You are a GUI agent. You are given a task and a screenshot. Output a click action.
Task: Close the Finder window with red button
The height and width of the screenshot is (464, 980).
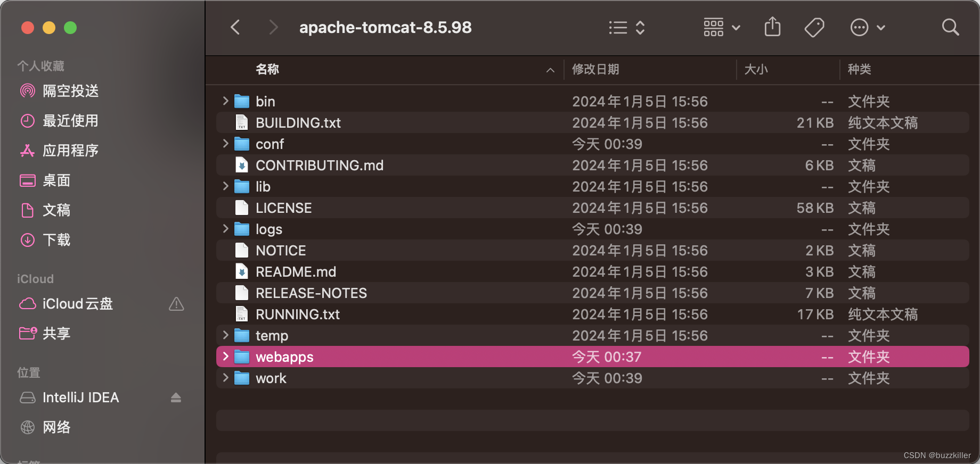[28, 28]
